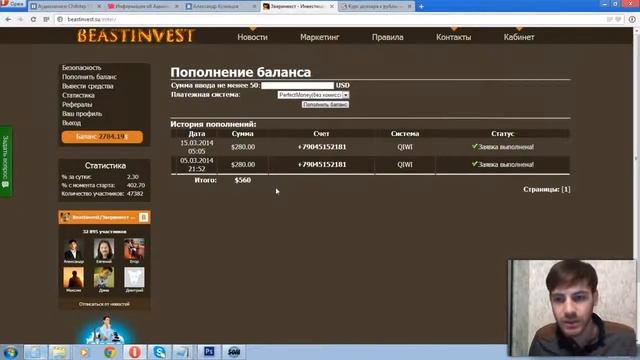This screenshot has width=640, height=360.
Task: Click the Opera menu button at top-left
Action: point(12,4)
